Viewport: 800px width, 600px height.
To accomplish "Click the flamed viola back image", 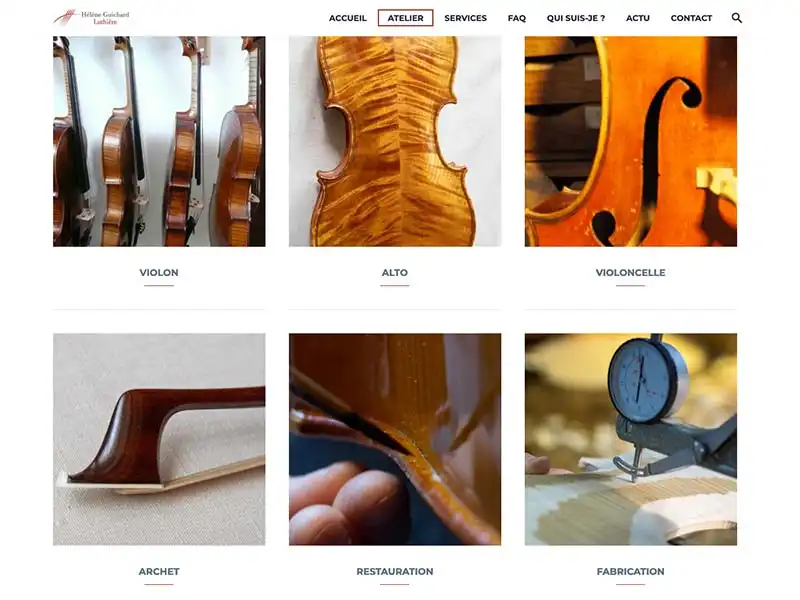I will point(395,141).
